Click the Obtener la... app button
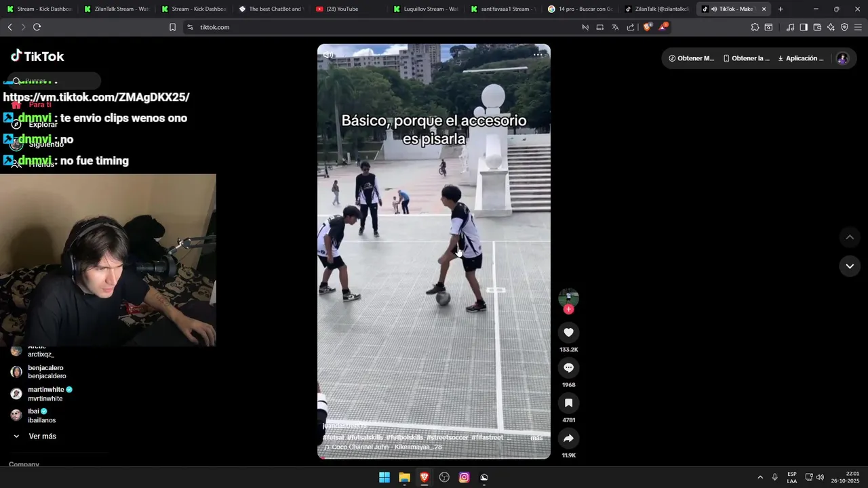Image resolution: width=868 pixels, height=488 pixels. 747,58
